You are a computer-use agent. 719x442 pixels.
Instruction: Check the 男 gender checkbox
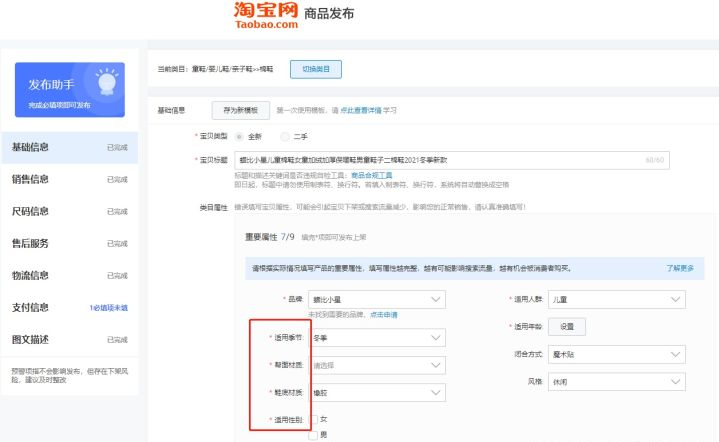click(313, 434)
